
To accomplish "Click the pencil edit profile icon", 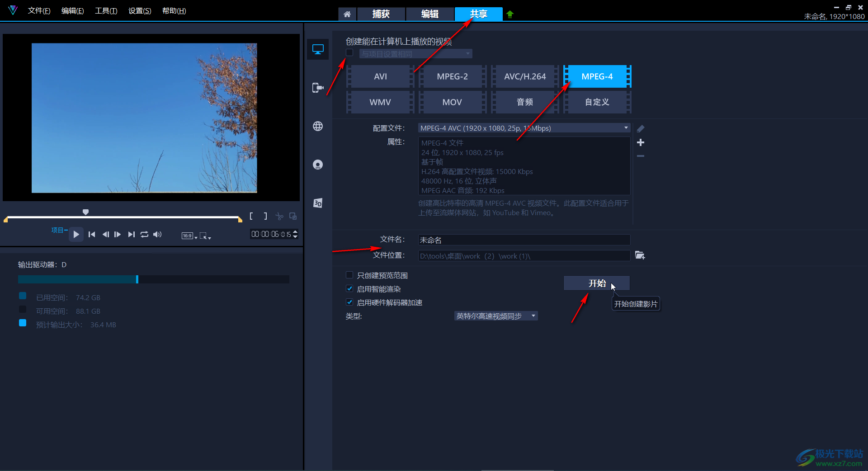I will point(641,128).
